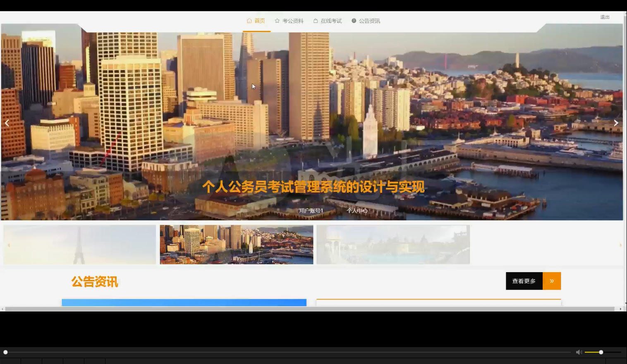Click the star icon next to 考公资料
The width and height of the screenshot is (627, 364).
point(277,20)
